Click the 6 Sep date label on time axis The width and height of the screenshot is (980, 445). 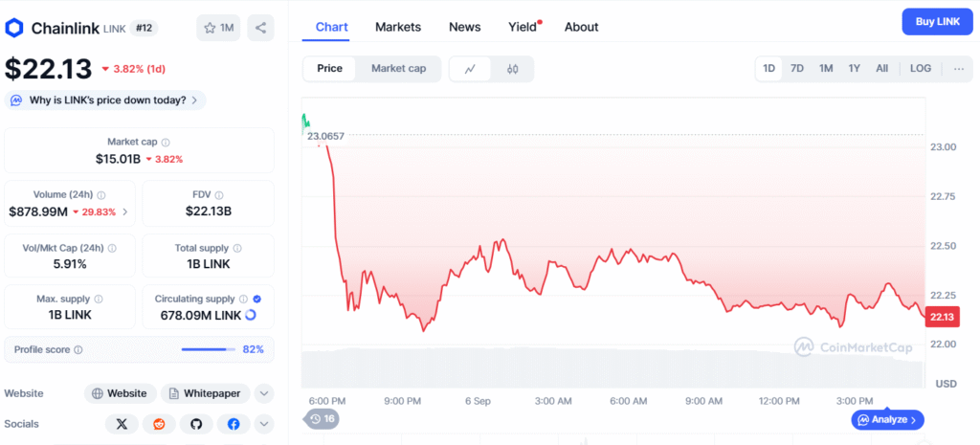478,401
